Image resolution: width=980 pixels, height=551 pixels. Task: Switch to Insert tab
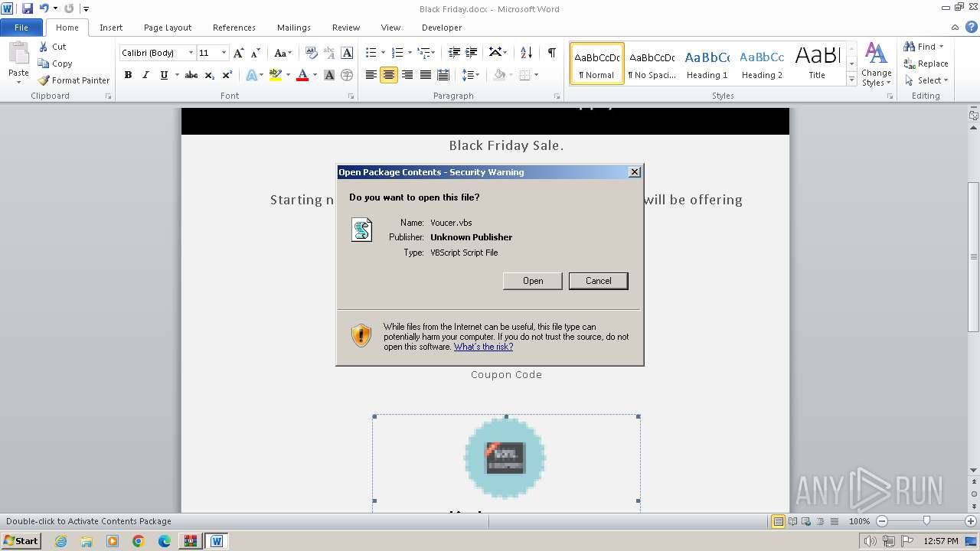coord(111,28)
